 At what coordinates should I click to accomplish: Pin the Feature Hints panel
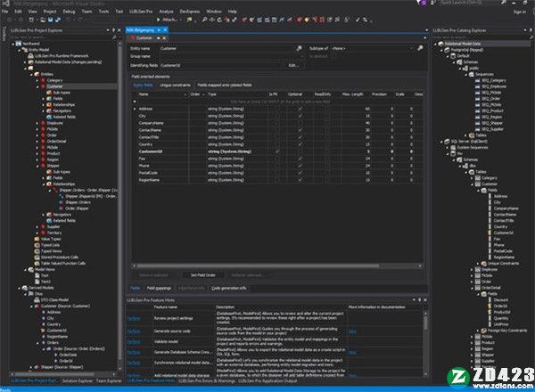coord(419,300)
